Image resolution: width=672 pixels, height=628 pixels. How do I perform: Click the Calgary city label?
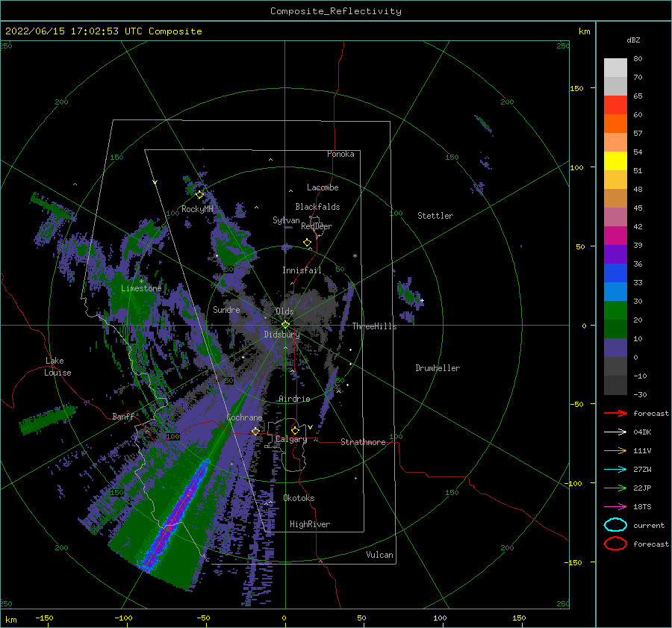coord(291,439)
